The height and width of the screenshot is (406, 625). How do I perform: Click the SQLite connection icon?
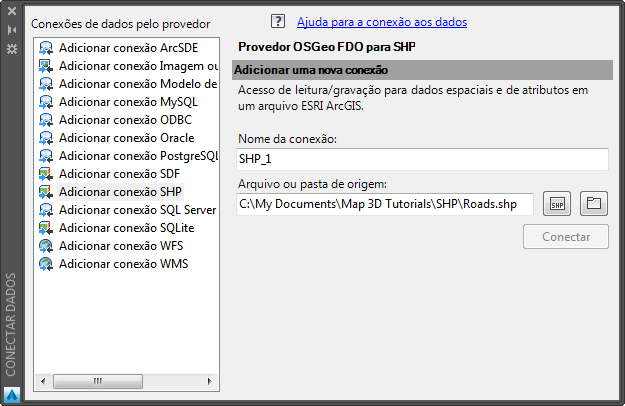tap(46, 228)
